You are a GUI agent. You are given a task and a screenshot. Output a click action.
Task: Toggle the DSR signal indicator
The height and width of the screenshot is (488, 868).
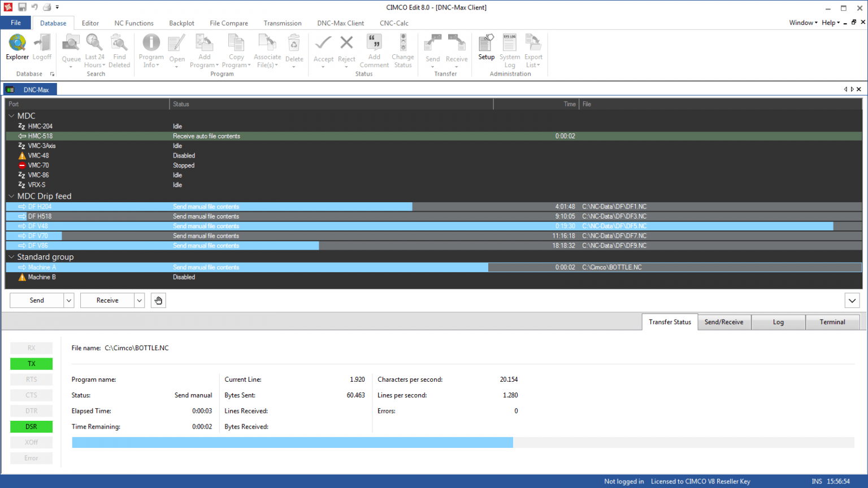(x=32, y=426)
